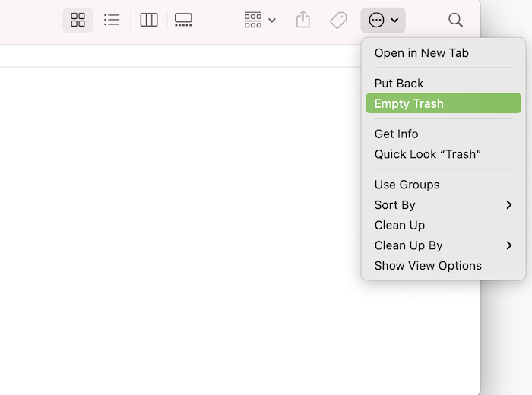Image resolution: width=532 pixels, height=395 pixels.
Task: Expand the Clean Up By submenu
Action: pyautogui.click(x=443, y=245)
